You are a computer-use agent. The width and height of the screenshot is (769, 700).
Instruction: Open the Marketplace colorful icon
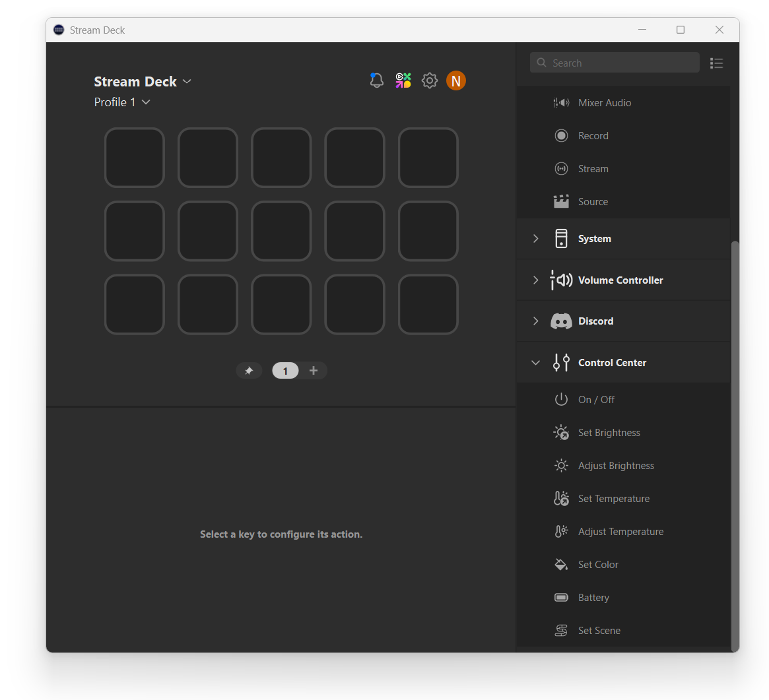tap(403, 80)
